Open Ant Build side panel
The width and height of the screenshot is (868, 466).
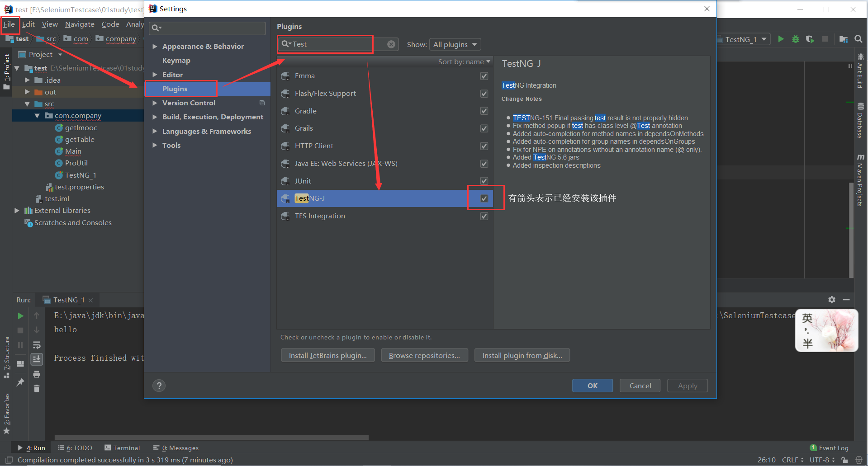(x=860, y=71)
